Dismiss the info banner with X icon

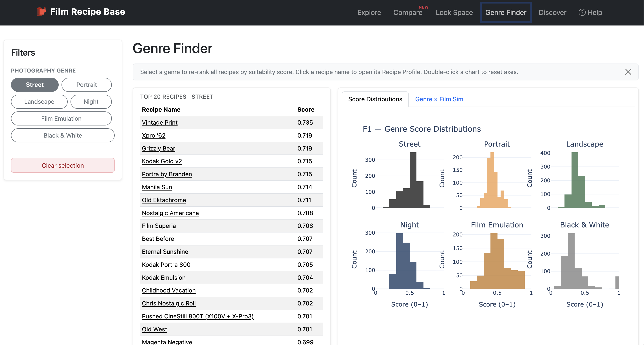(628, 72)
